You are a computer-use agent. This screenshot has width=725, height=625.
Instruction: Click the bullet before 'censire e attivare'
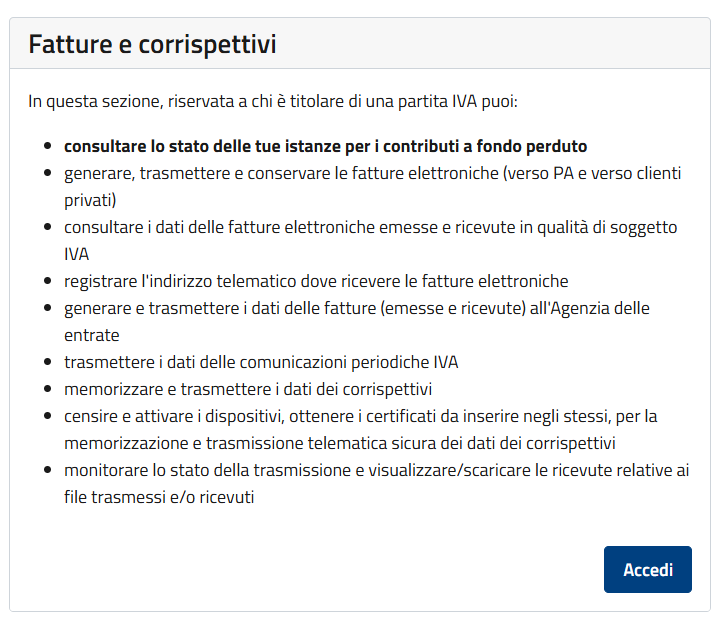(48, 417)
